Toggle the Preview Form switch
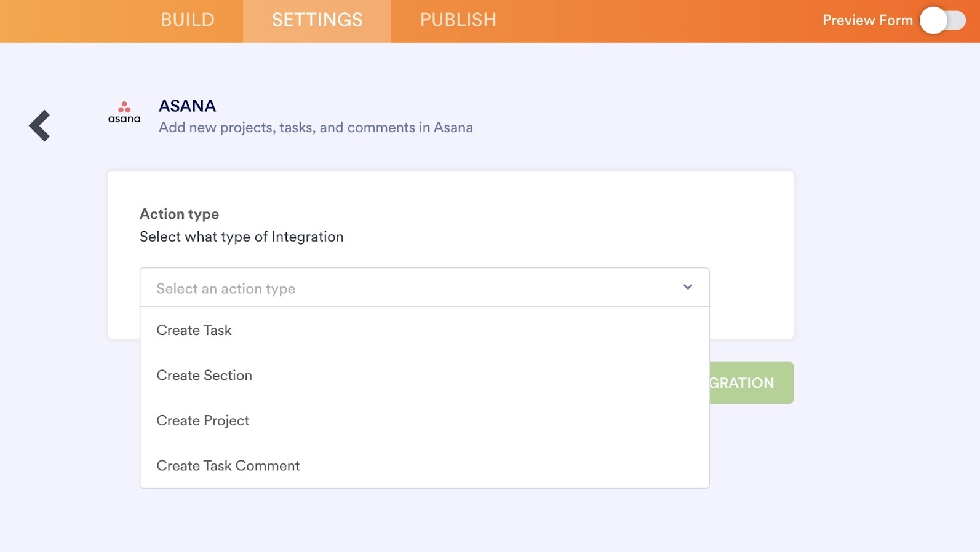980x552 pixels. (x=942, y=21)
